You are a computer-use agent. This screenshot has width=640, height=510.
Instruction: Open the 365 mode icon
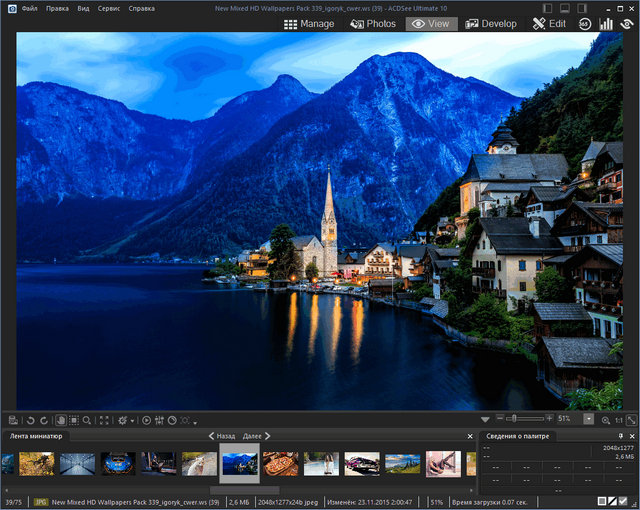click(x=585, y=23)
